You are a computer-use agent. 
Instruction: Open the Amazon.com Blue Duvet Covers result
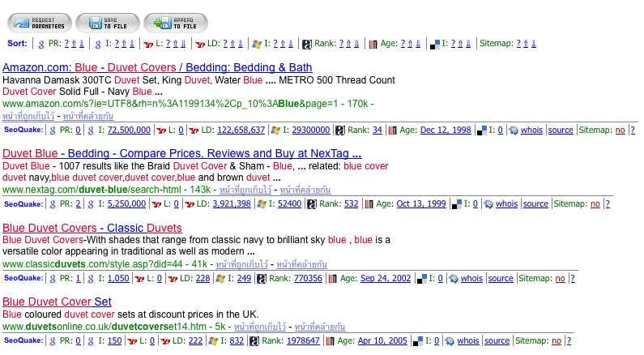pos(157,67)
